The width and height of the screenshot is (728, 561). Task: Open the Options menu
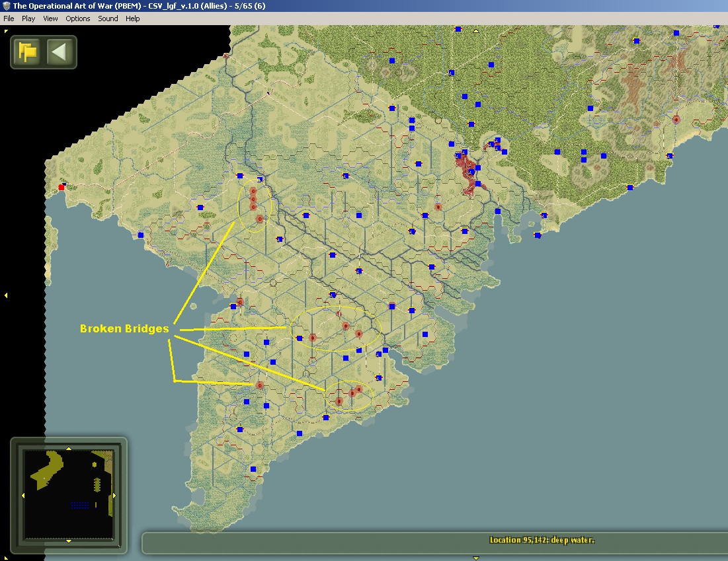point(77,19)
